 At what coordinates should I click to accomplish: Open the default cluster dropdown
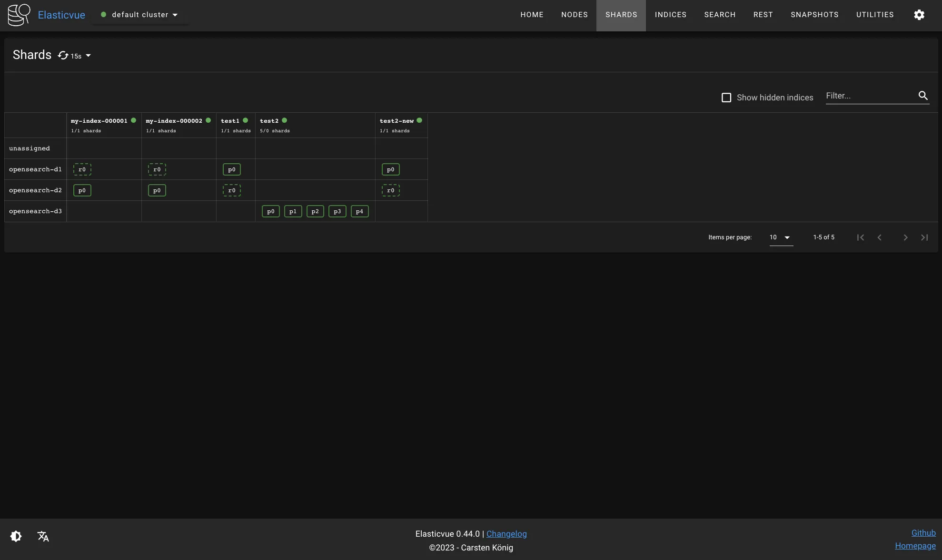[x=140, y=15]
